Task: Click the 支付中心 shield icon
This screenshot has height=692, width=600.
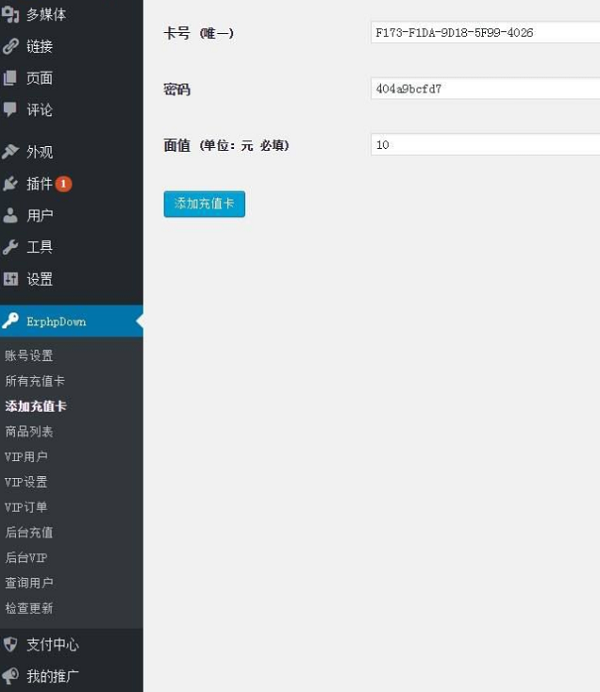Action: click(x=10, y=644)
